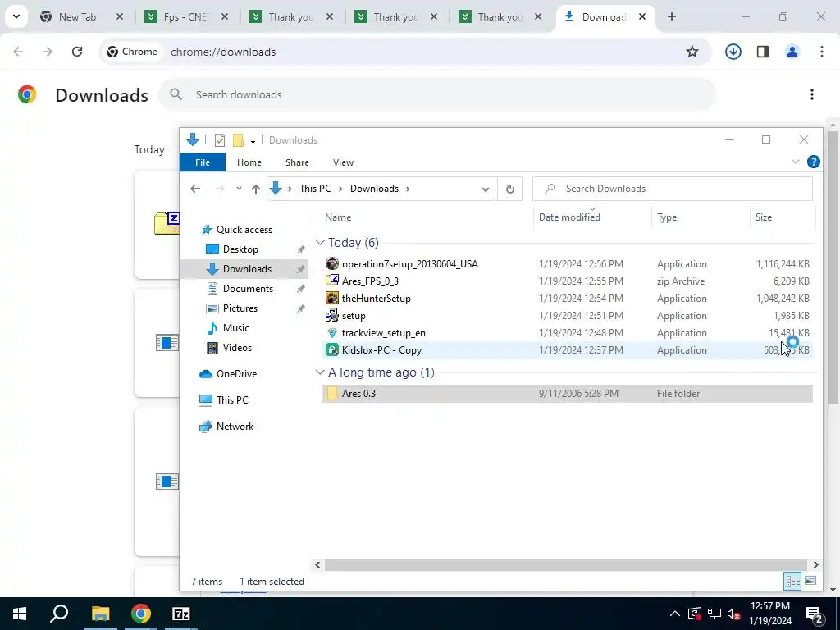Open Pictures in navigation pane
Image resolution: width=840 pixels, height=630 pixels.
[240, 308]
